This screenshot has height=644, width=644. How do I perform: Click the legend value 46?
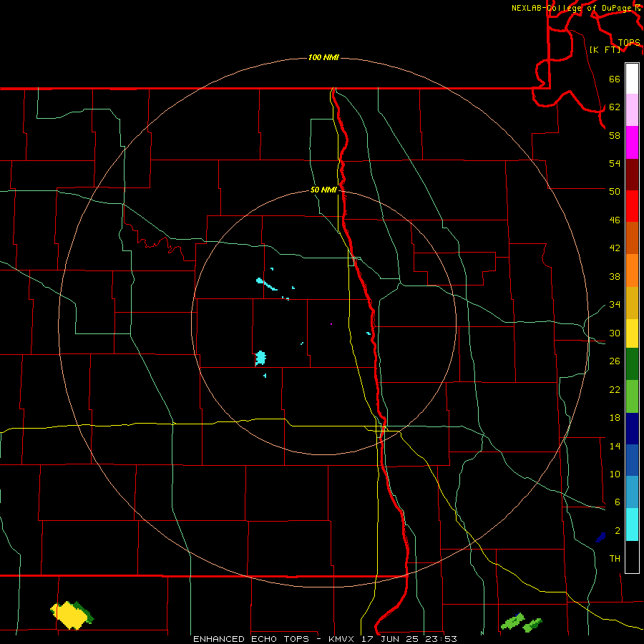[x=615, y=220]
